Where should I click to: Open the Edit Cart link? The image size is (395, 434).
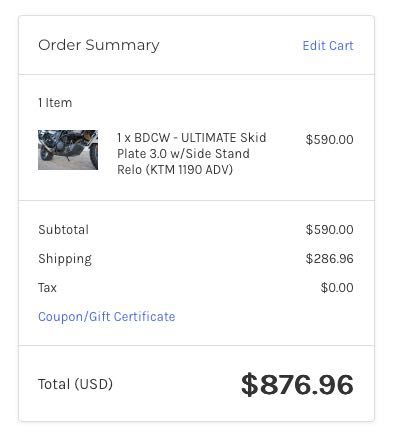[x=328, y=46]
